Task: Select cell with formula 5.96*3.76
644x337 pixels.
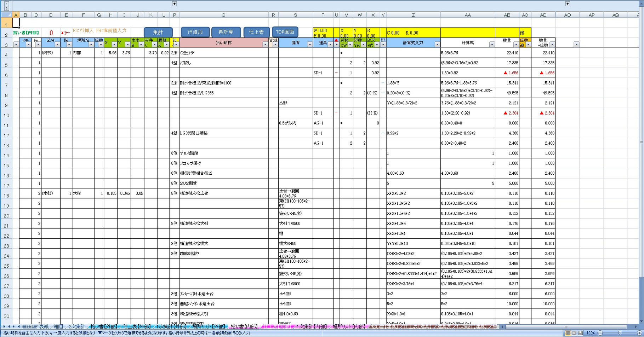Action: click(468, 53)
